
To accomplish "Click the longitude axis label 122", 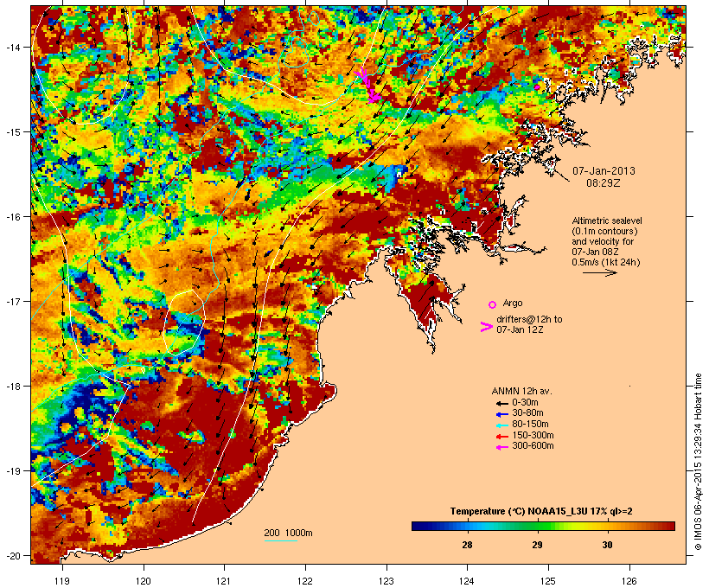I will coord(305,581).
